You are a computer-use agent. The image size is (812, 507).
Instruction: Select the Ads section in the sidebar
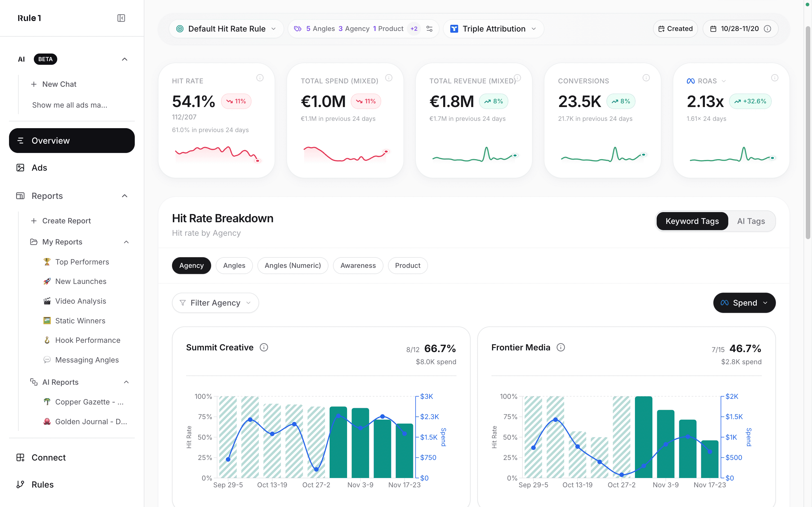pyautogui.click(x=39, y=168)
